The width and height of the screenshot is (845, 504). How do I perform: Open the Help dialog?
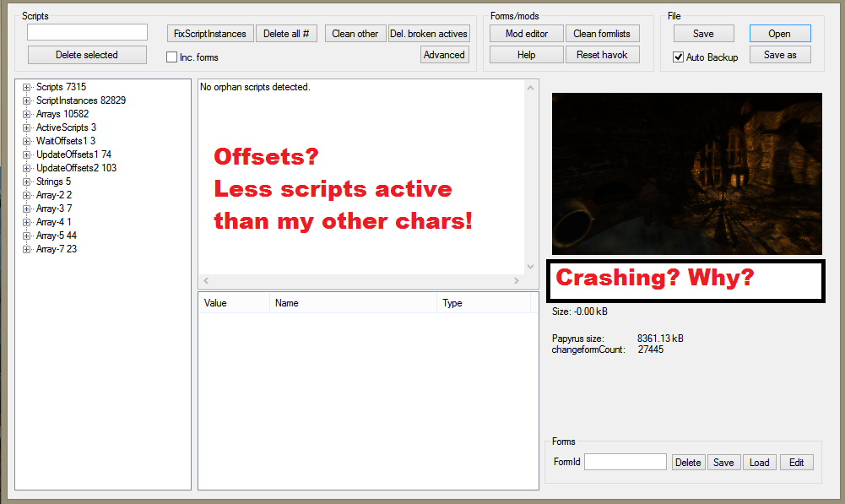[527, 54]
